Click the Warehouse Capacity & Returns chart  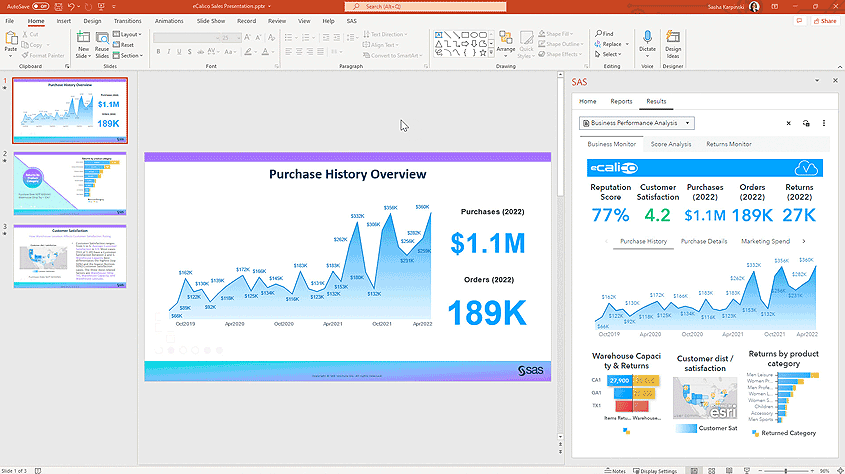point(626,392)
